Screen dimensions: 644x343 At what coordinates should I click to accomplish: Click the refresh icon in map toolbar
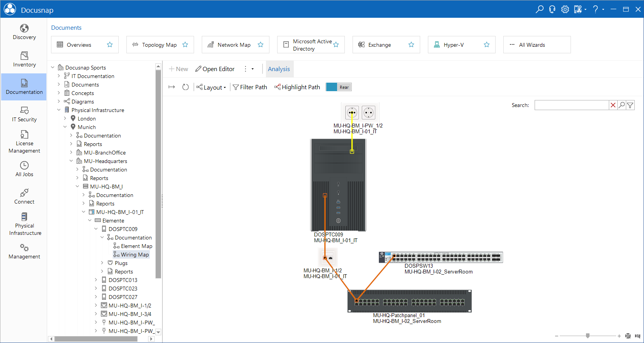coord(186,87)
